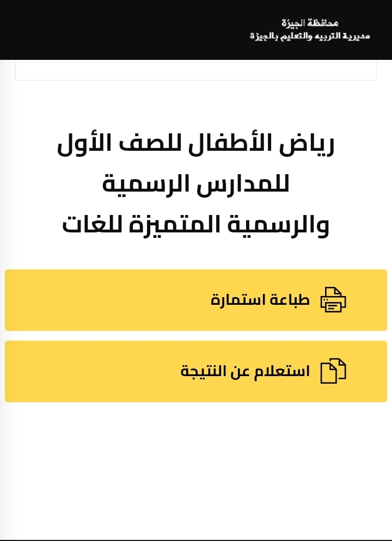Open the طباعة استمارة yellow button

pos(196,300)
